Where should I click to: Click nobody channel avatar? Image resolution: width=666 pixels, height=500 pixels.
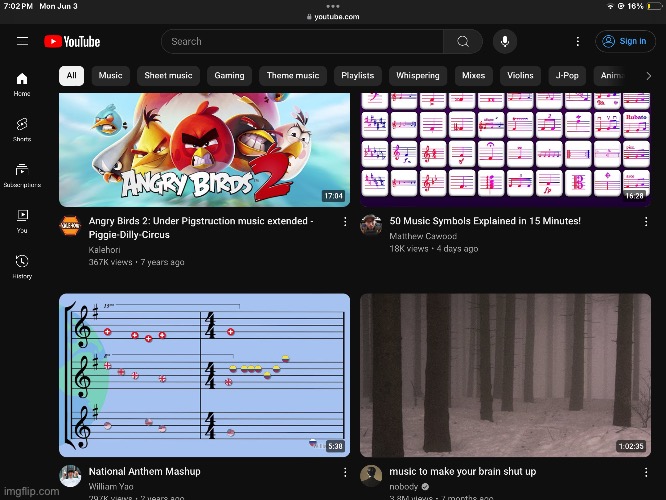click(x=371, y=476)
